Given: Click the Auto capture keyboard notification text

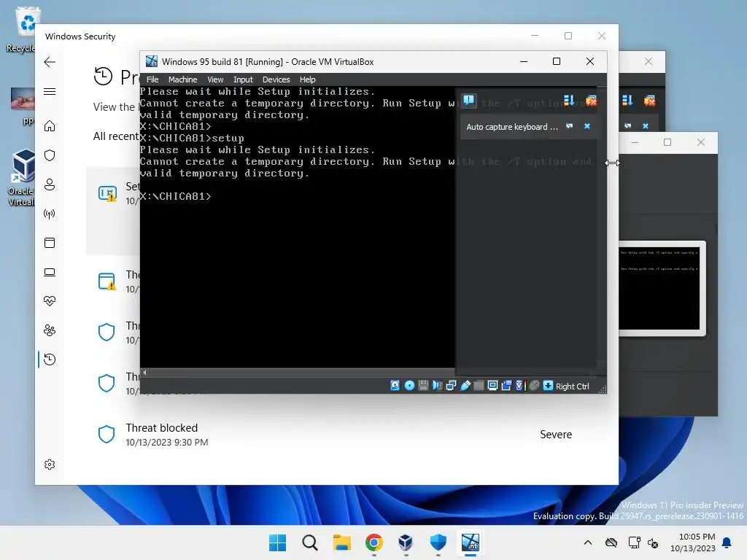Looking at the screenshot, I should tap(511, 127).
